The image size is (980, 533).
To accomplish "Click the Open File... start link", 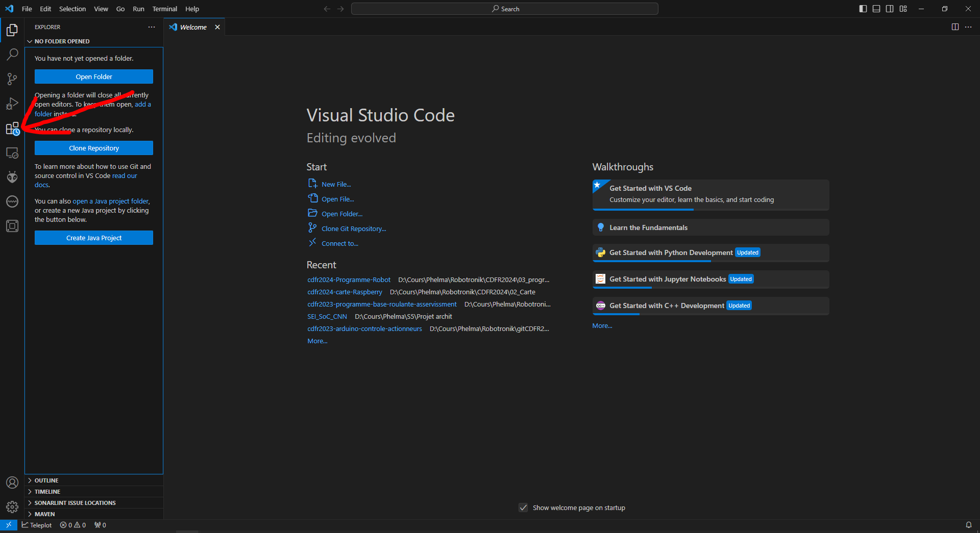I will [331, 199].
